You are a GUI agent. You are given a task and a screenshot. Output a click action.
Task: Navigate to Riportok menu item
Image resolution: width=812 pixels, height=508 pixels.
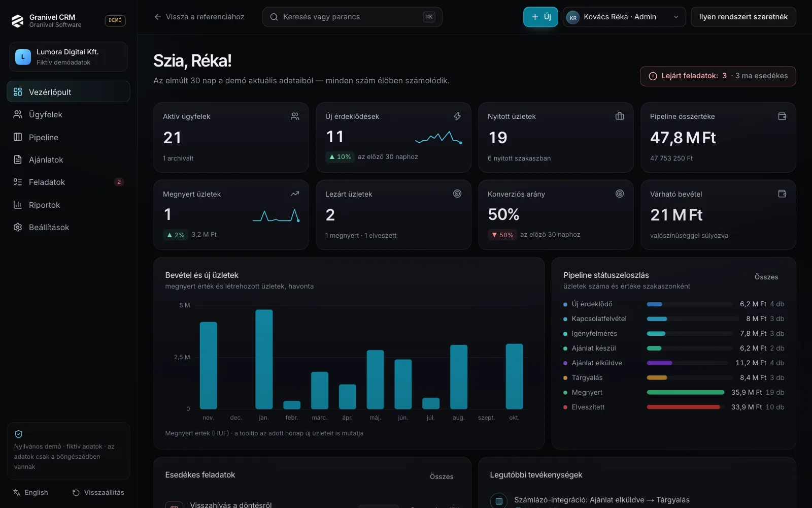click(69, 205)
